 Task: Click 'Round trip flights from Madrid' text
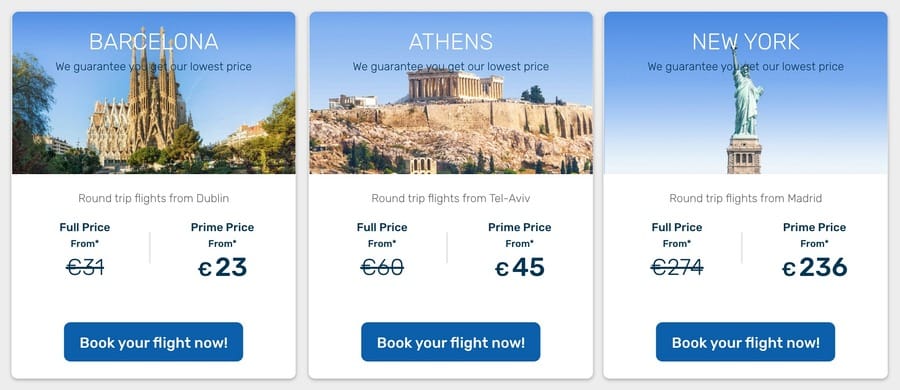click(x=746, y=198)
